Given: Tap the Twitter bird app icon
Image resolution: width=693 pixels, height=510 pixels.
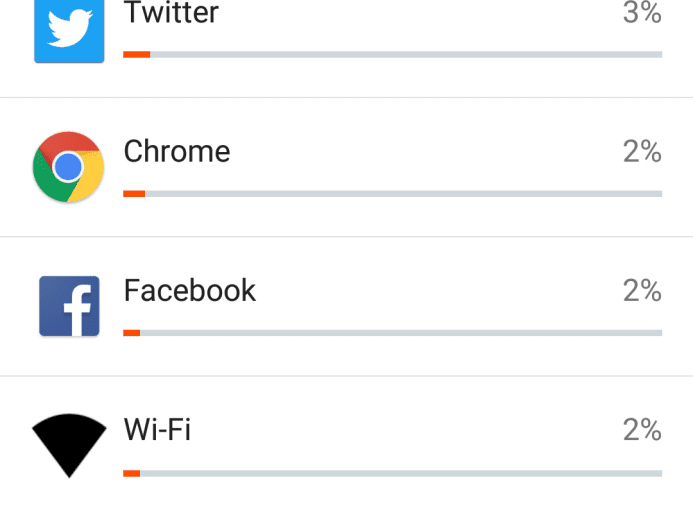Looking at the screenshot, I should 69,31.
